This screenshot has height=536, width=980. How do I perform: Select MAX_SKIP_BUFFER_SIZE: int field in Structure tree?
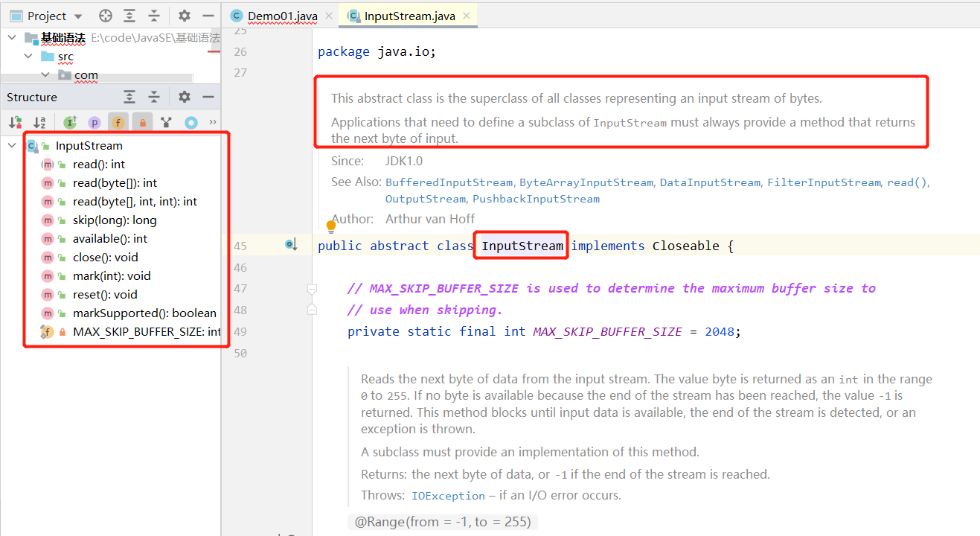click(147, 331)
